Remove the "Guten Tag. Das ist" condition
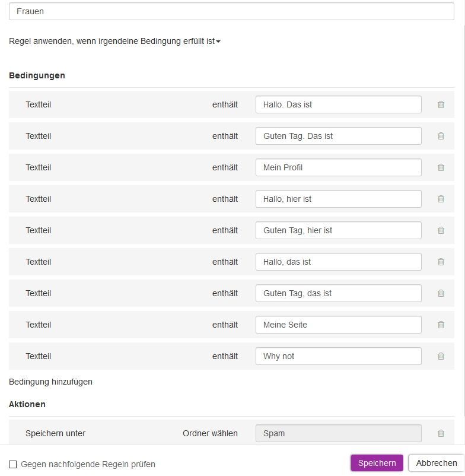Image resolution: width=465 pixels, height=476 pixels. point(441,135)
